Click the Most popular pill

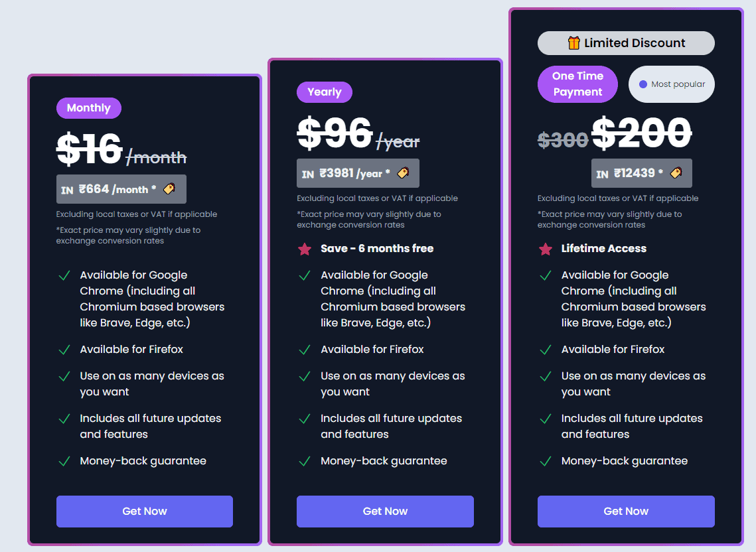point(671,84)
